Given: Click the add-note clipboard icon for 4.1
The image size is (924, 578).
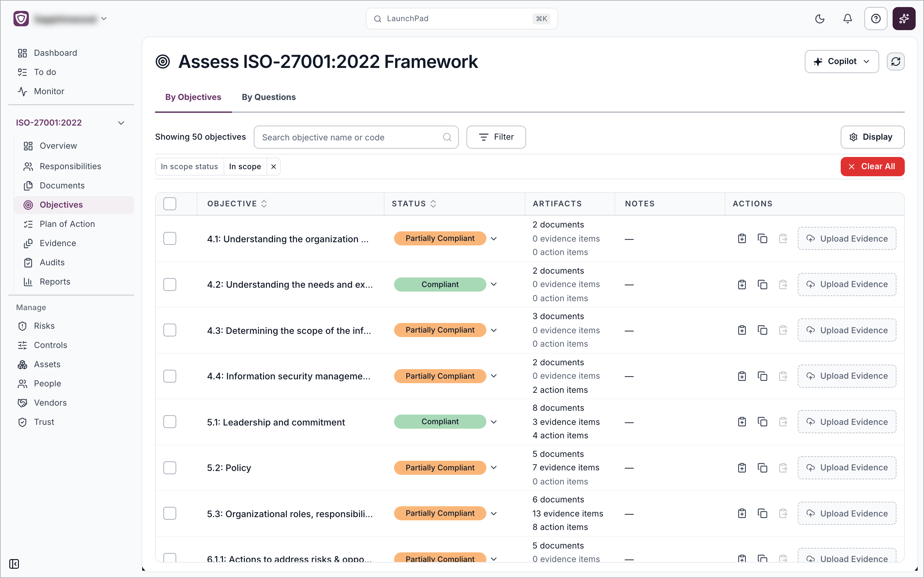Looking at the screenshot, I should coord(742,239).
